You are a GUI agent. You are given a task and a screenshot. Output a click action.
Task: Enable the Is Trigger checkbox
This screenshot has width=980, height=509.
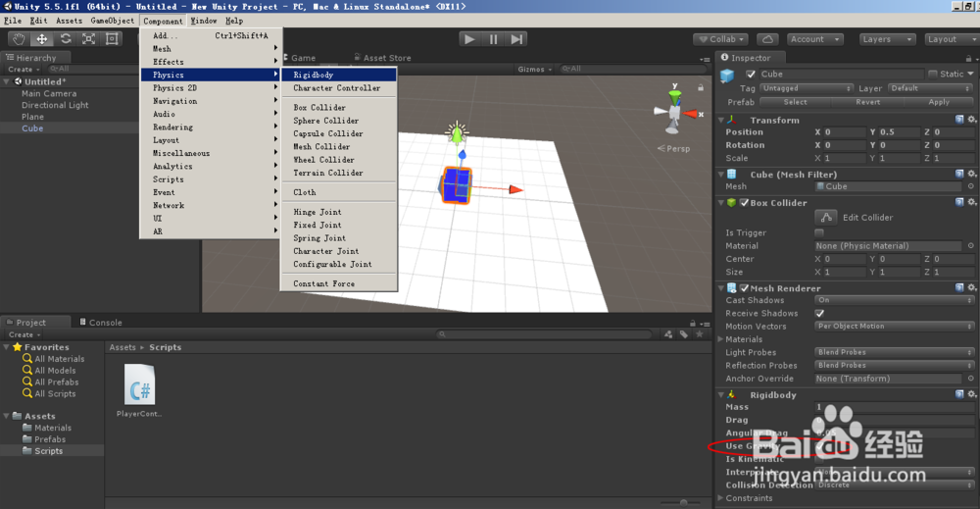pos(819,232)
